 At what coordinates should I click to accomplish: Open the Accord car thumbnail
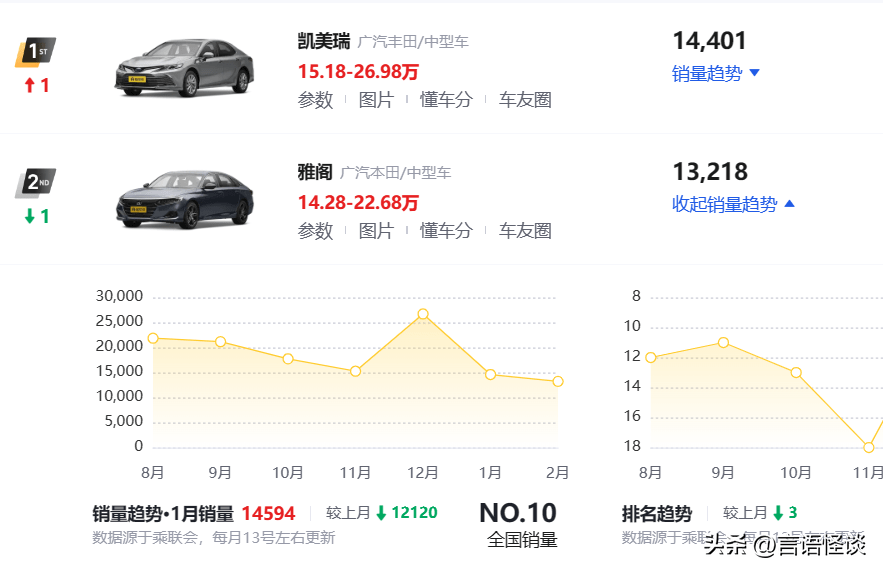click(x=185, y=199)
